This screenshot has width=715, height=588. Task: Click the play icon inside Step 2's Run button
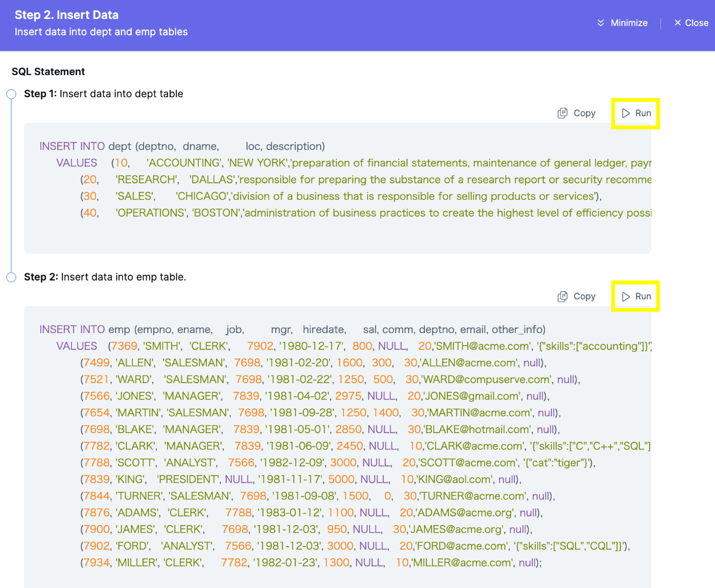point(627,296)
